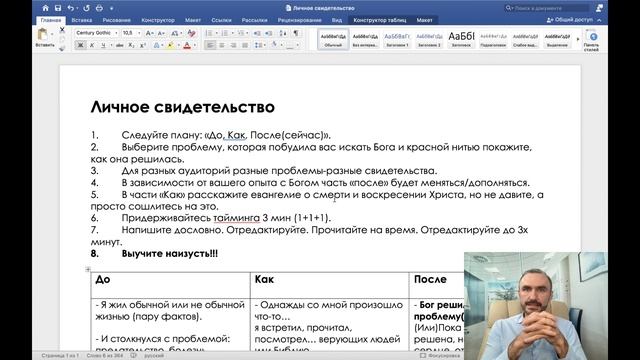Cut the selection with the scissors icon
This screenshot has width=640, height=360.
click(x=62, y=30)
